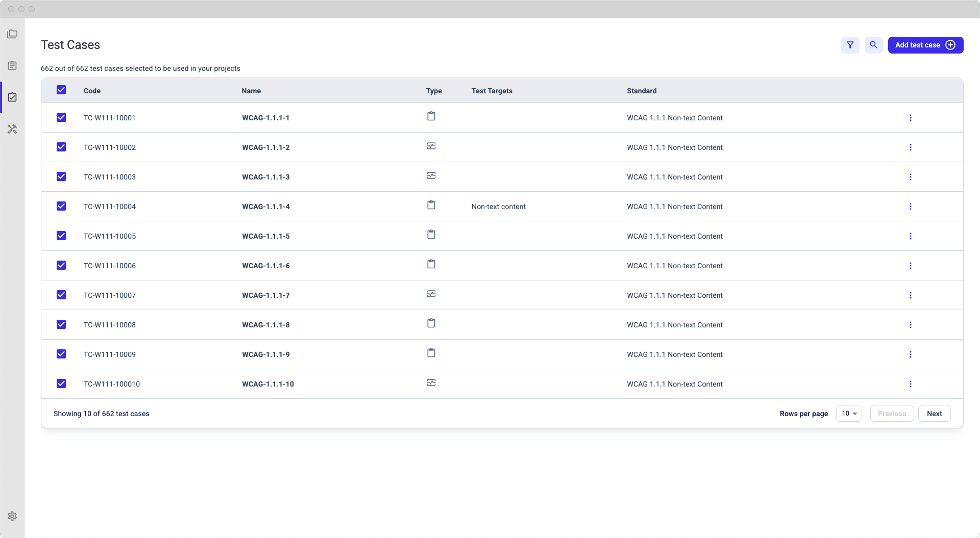Open the projects folder icon in sidebar

(12, 34)
